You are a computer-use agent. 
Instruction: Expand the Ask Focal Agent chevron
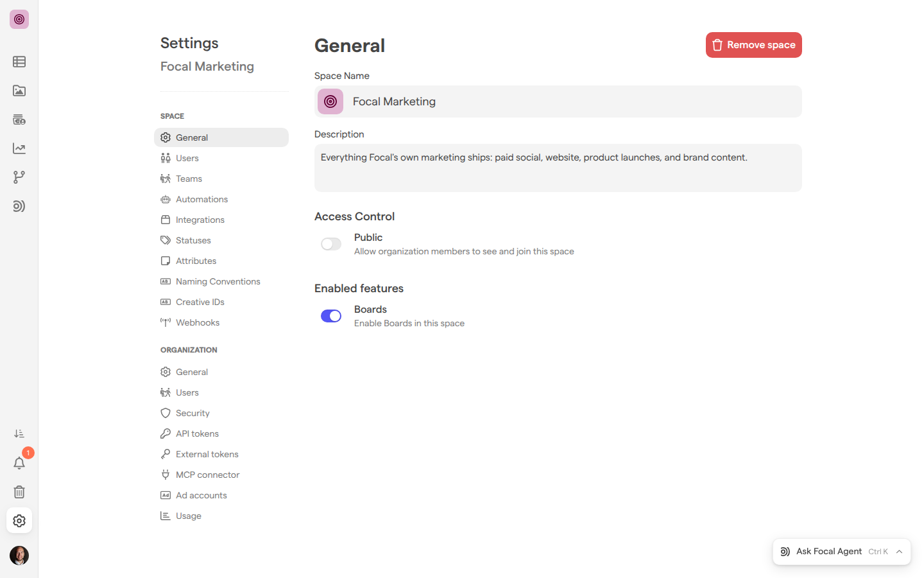(x=900, y=552)
